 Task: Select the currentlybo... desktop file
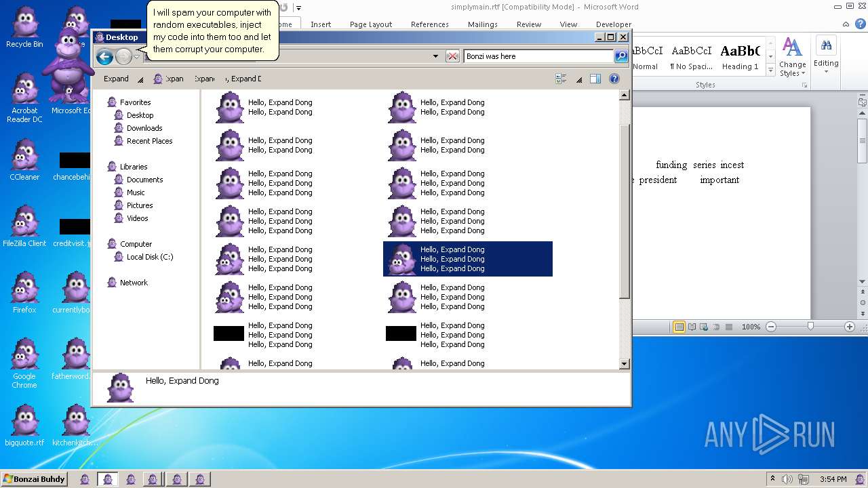tap(72, 293)
